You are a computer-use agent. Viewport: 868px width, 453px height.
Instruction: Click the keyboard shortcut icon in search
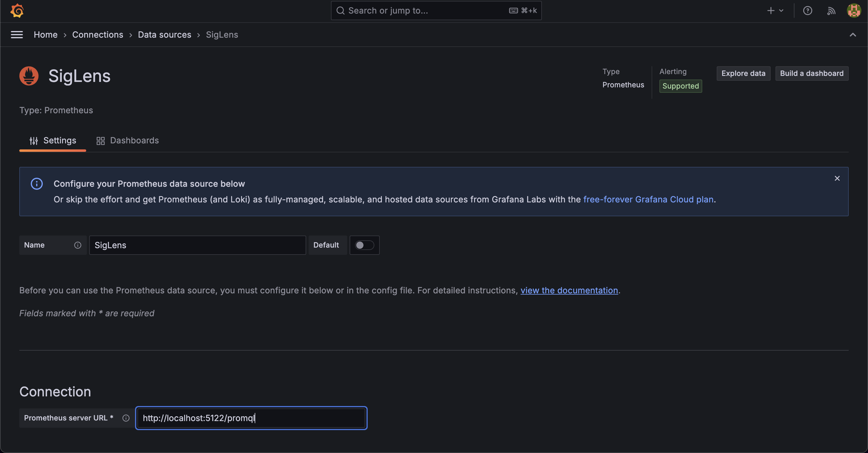(x=513, y=11)
